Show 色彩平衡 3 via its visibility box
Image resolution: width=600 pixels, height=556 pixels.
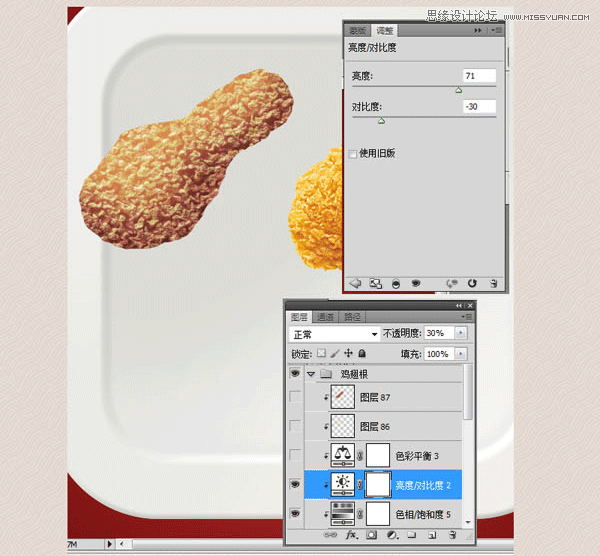click(x=295, y=455)
